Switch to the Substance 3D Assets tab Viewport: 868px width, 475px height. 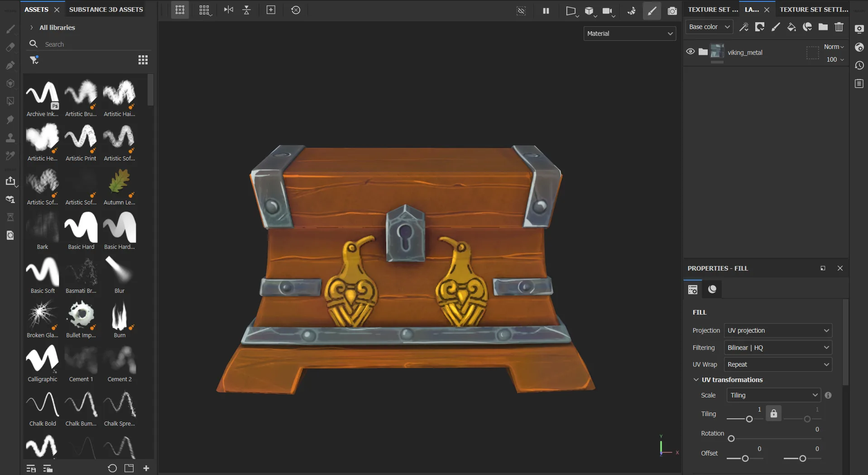tap(106, 10)
